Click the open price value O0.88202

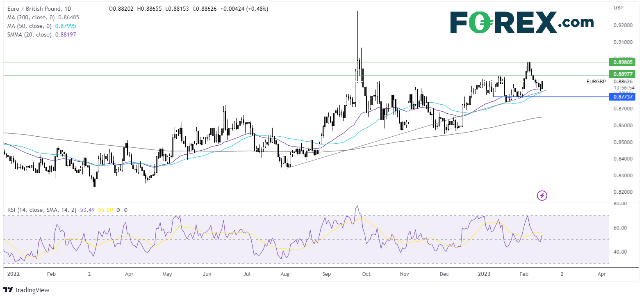click(121, 9)
